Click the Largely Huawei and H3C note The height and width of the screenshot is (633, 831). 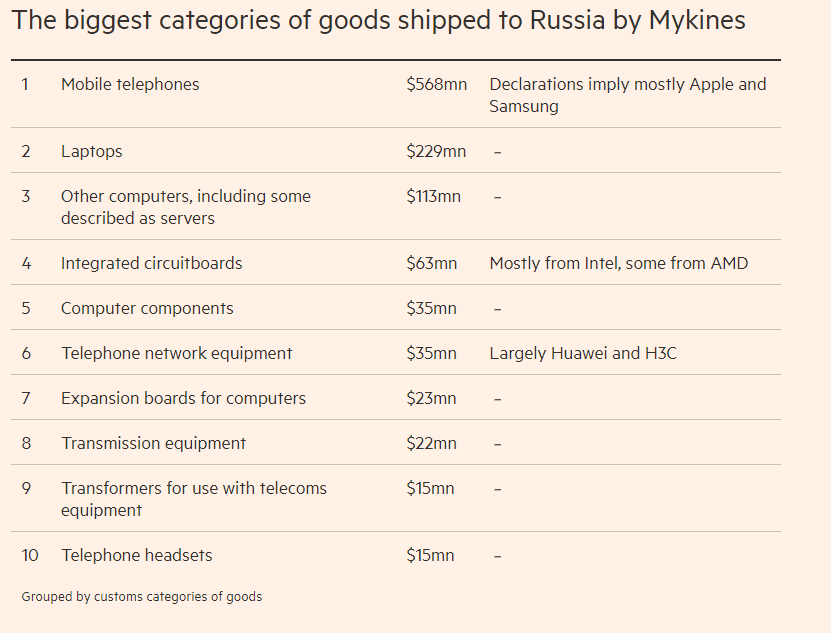pos(582,354)
